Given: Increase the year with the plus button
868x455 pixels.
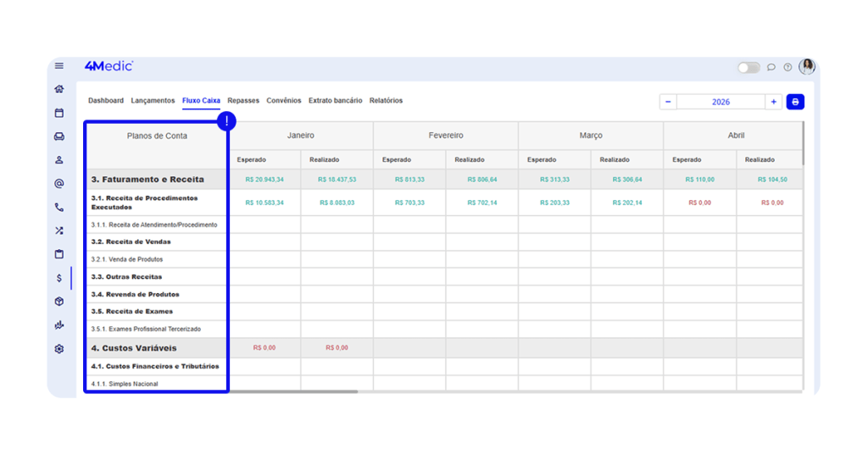Looking at the screenshot, I should (773, 102).
